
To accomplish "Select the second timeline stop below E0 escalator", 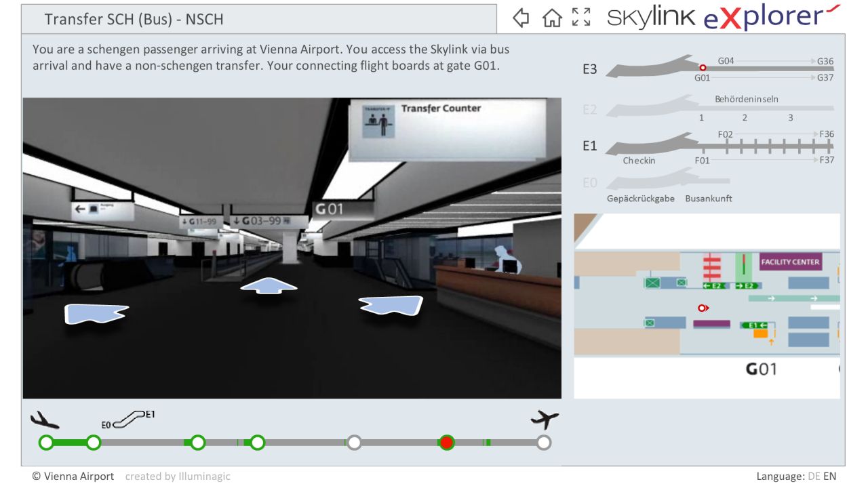I will 94,443.
